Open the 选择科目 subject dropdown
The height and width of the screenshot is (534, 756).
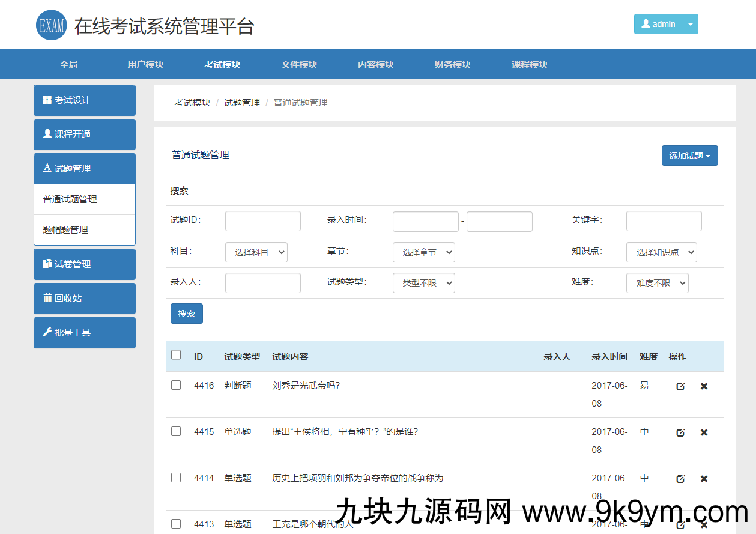(256, 252)
